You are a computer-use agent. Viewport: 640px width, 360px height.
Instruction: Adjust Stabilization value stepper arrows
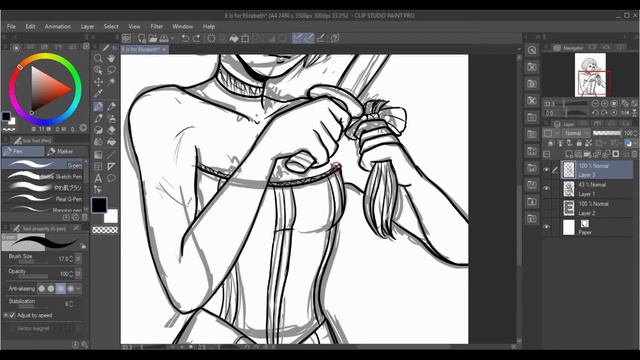tap(71, 304)
